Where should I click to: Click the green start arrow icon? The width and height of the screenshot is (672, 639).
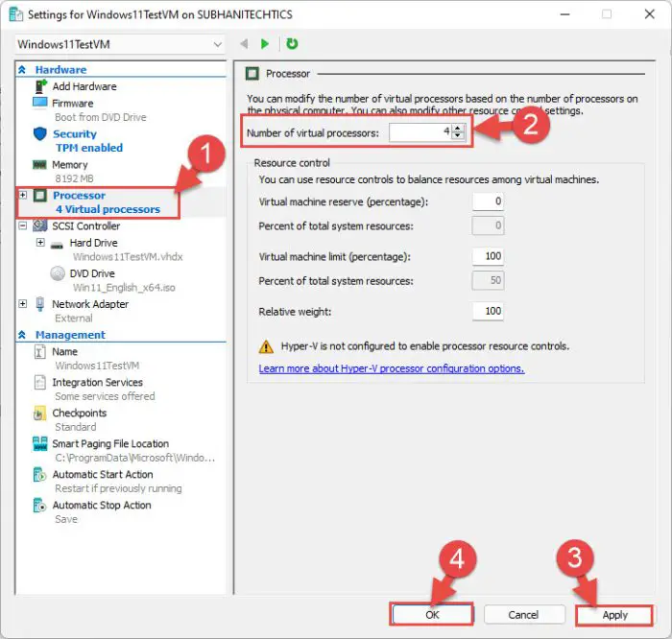click(266, 44)
